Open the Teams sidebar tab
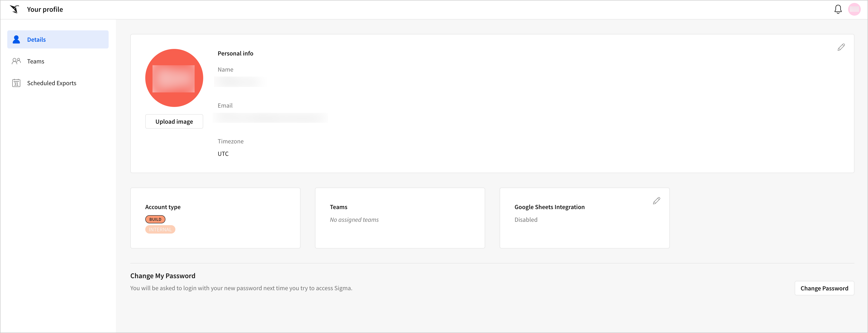Screen dimensions: 868x333 click(x=36, y=61)
